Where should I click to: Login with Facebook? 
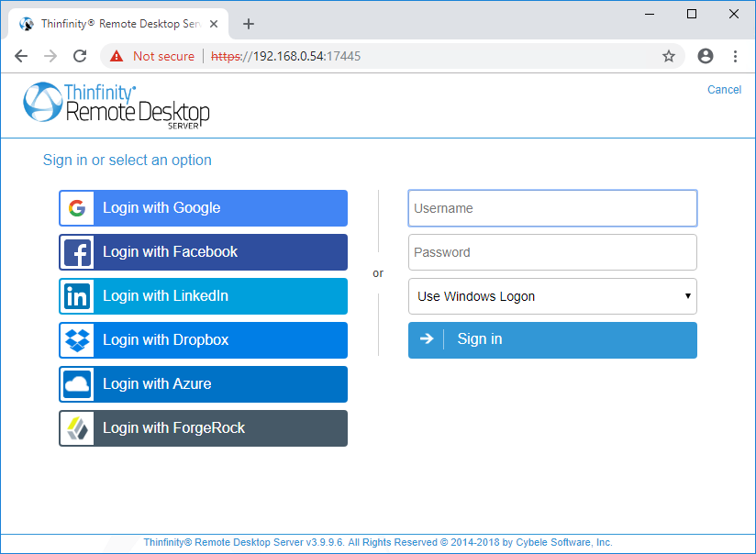[x=203, y=252]
